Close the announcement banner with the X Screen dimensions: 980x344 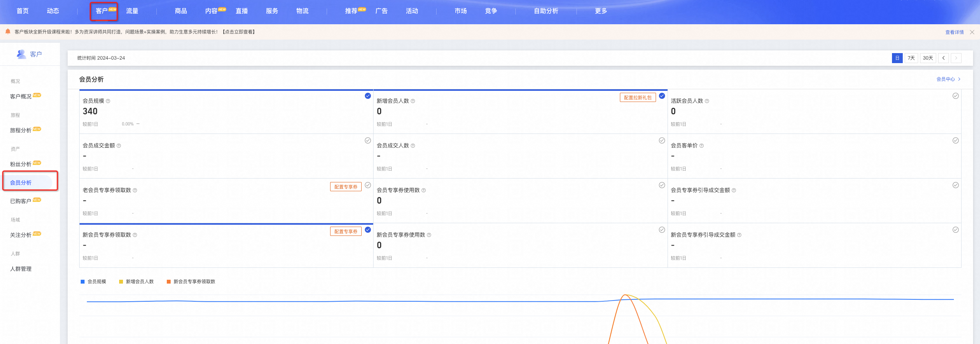[x=972, y=32]
